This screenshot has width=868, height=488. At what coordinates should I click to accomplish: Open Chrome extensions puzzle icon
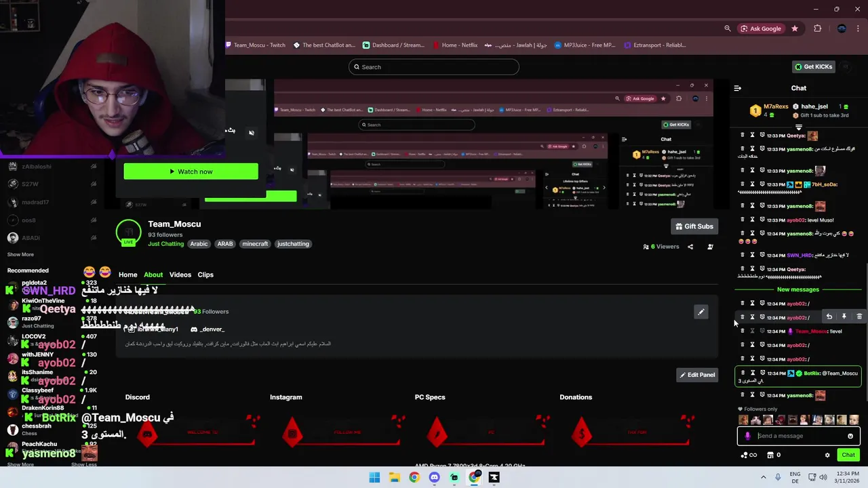click(x=817, y=28)
